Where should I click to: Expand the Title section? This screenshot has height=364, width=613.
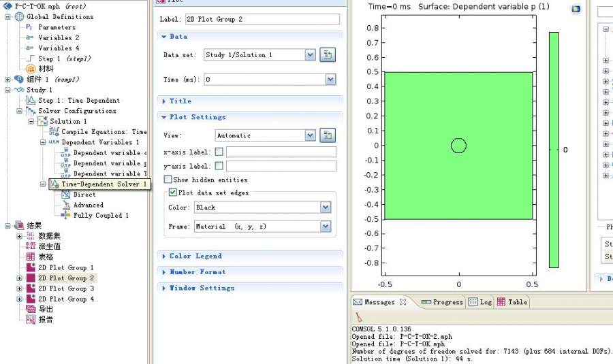(163, 101)
